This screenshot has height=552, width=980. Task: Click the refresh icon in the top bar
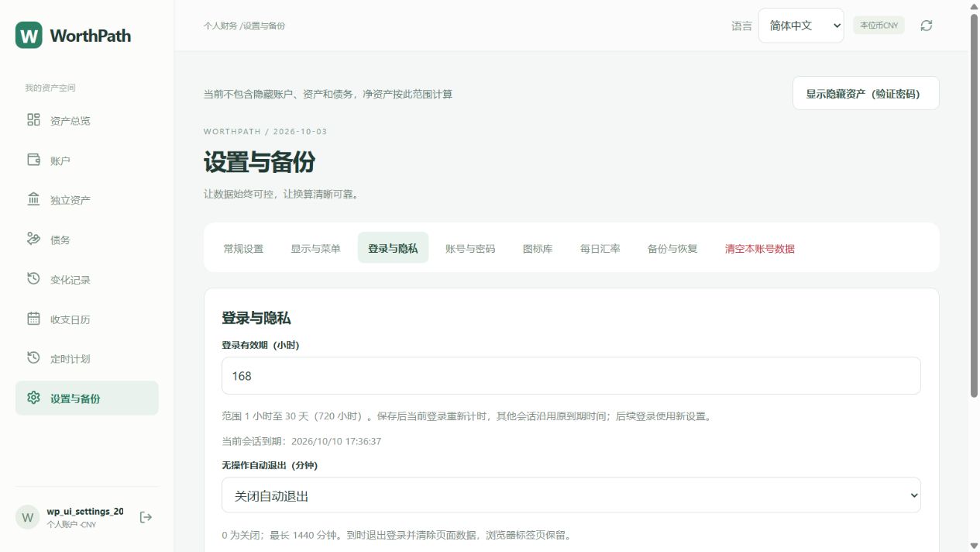point(927,26)
